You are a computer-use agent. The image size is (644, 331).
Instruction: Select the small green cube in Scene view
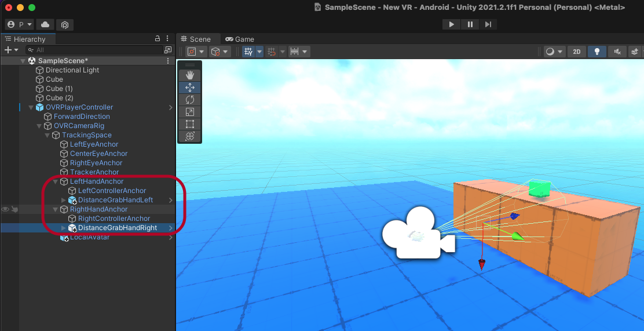point(539,189)
